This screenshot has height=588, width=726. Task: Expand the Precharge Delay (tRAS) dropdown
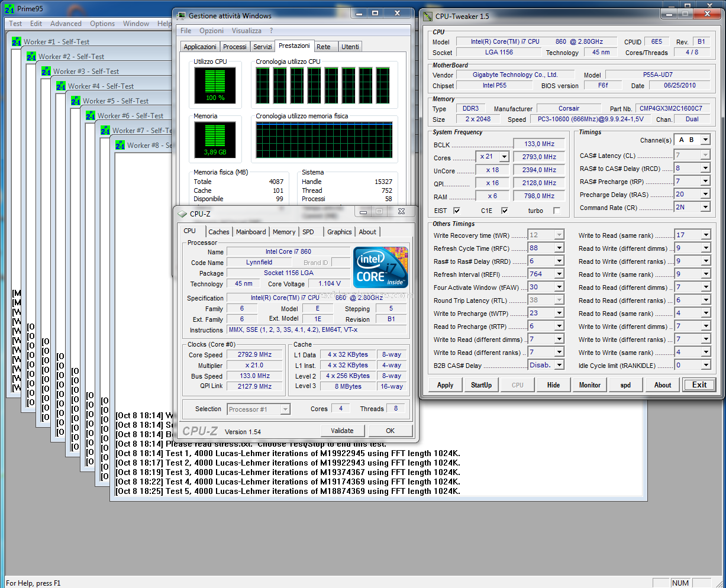click(705, 194)
